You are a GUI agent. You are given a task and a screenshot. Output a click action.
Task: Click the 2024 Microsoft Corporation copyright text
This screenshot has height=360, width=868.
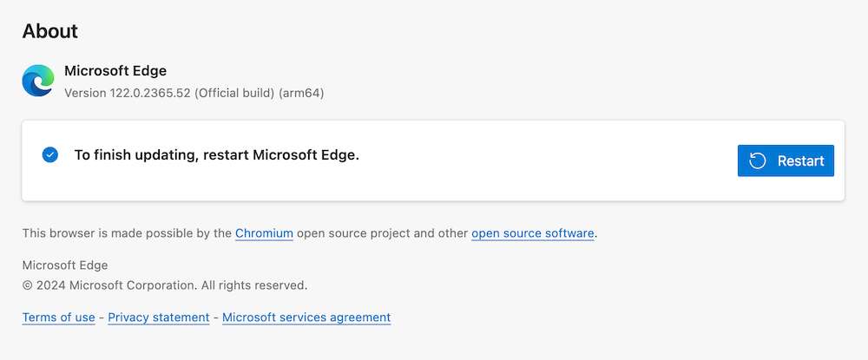coord(165,285)
